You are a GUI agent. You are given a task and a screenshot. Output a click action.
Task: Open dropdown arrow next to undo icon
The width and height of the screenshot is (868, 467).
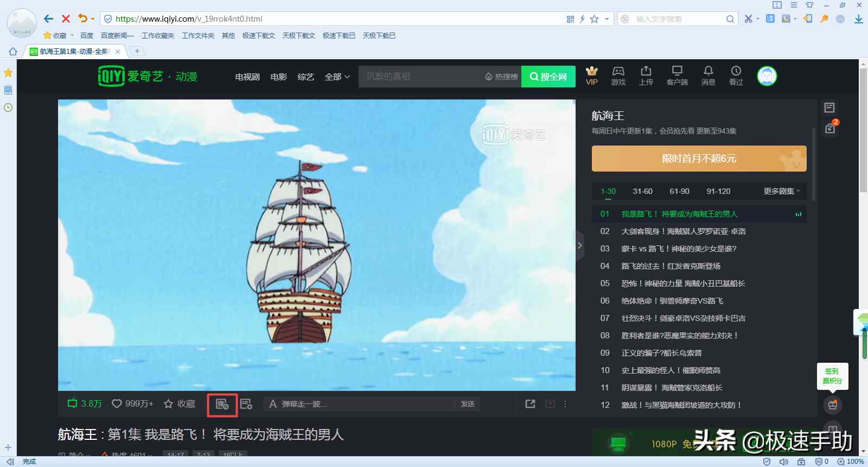click(x=93, y=19)
